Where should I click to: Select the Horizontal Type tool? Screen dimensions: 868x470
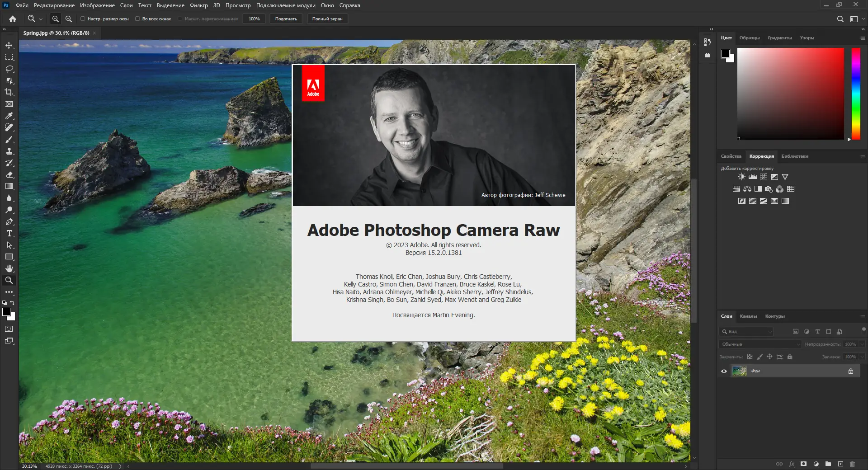pyautogui.click(x=9, y=234)
